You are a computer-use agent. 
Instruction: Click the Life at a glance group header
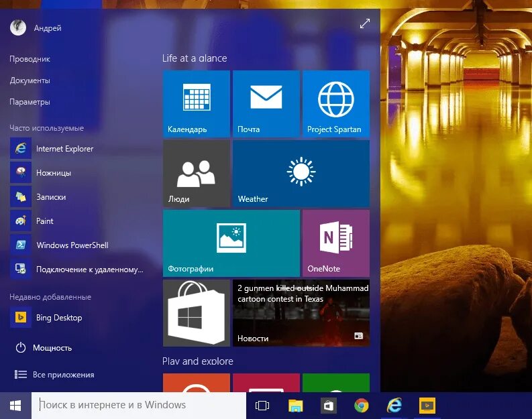[195, 58]
